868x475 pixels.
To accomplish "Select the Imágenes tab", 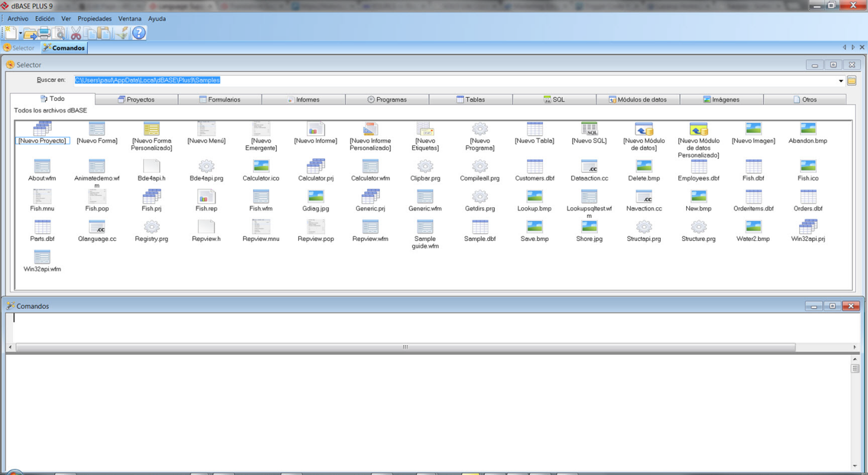I will coord(721,100).
